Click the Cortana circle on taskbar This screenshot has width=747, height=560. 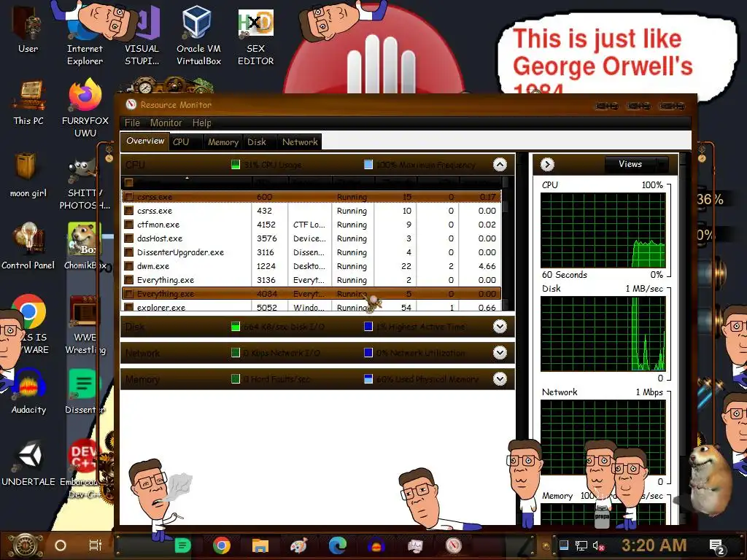(61, 545)
